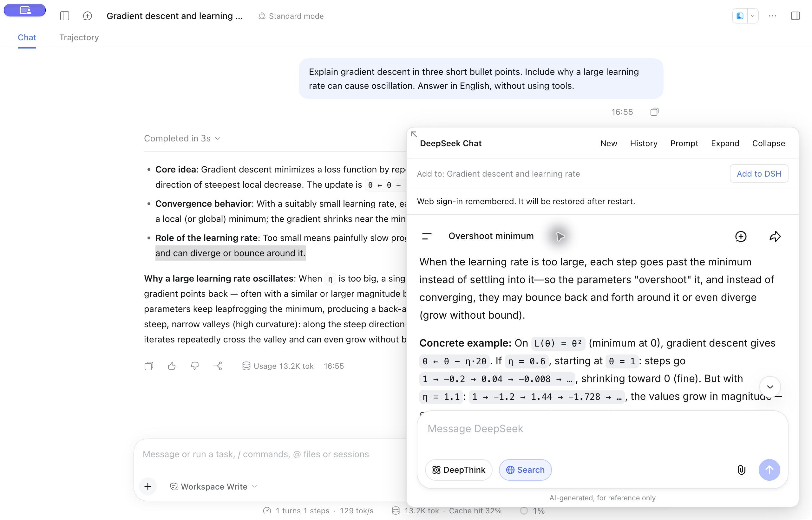This screenshot has width=812, height=520.
Task: Open History in the DeepSeek Chat header
Action: 644,143
